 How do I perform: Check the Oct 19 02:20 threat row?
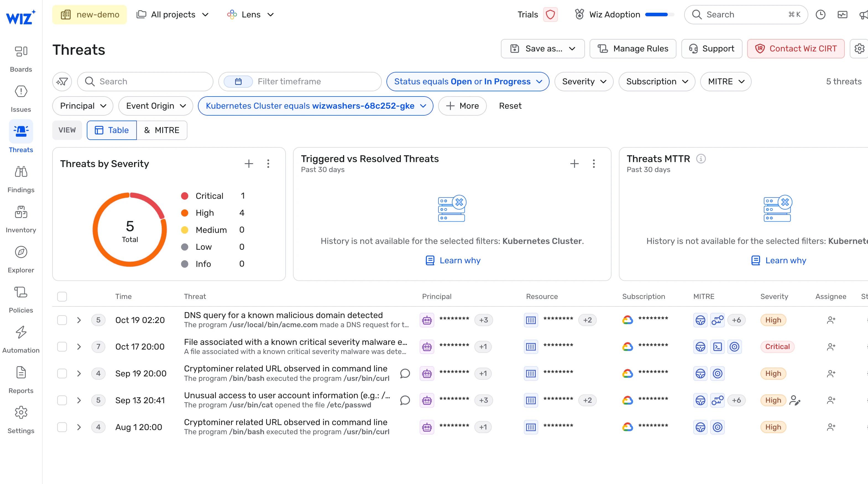pos(62,320)
